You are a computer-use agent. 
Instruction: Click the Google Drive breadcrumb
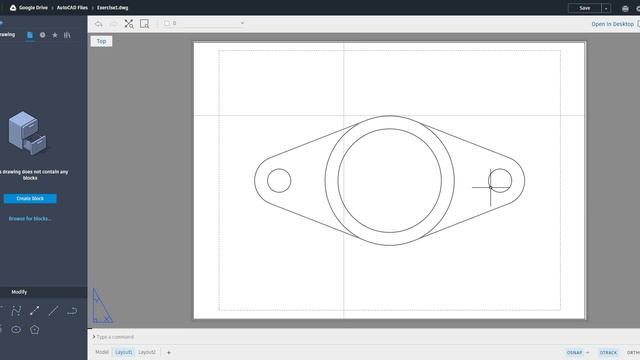33,8
